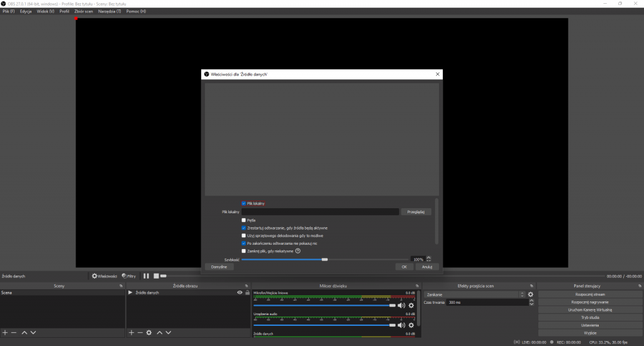Add a new scene with plus icon
This screenshot has height=346, width=644.
point(5,332)
